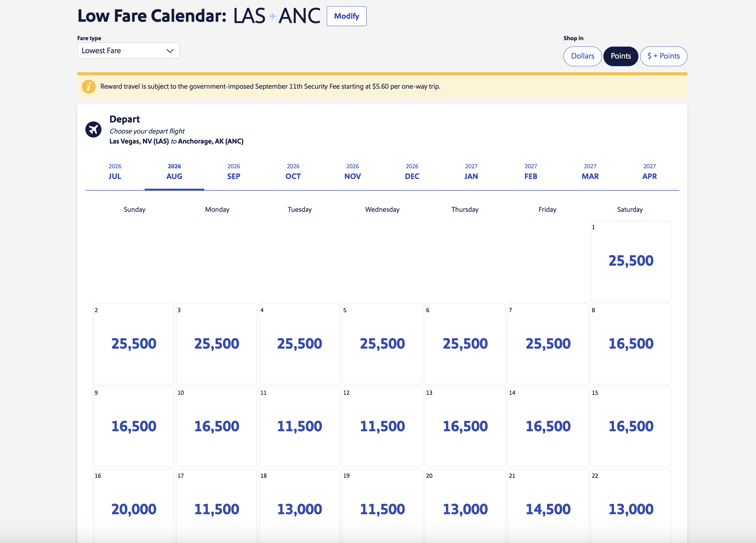
Task: Switch to $ + Points pricing
Action: click(x=664, y=56)
